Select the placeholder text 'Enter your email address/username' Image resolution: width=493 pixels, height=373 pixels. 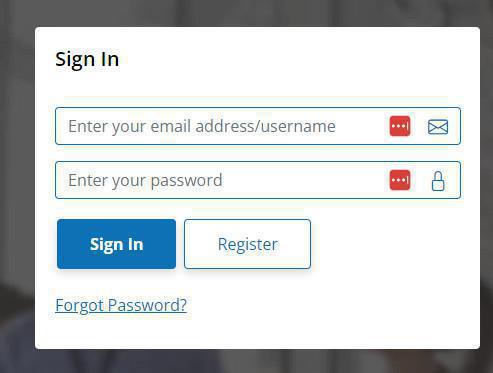pyautogui.click(x=202, y=126)
